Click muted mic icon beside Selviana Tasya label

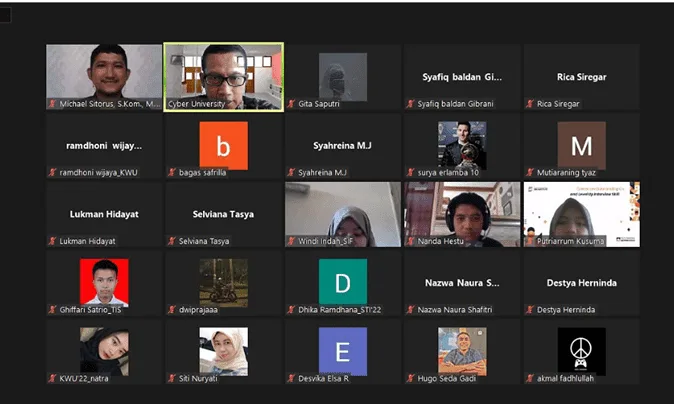click(172, 241)
